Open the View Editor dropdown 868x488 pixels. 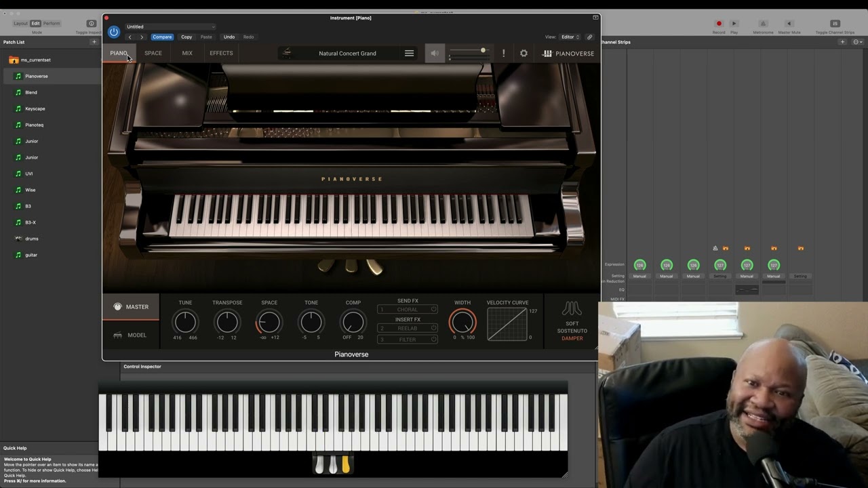pyautogui.click(x=570, y=37)
